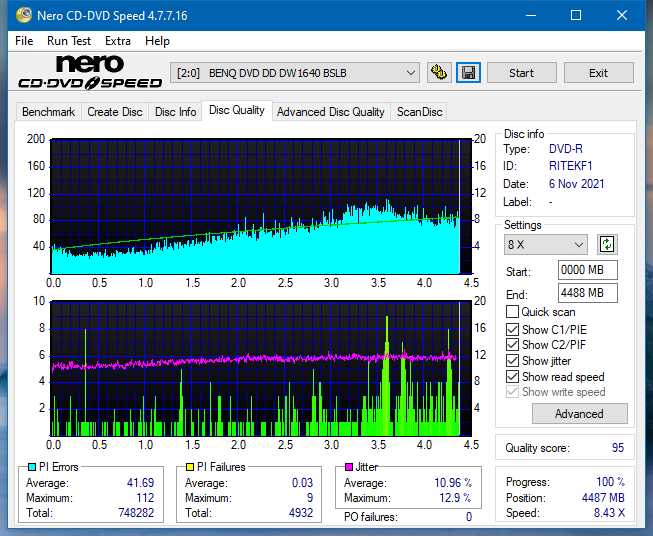This screenshot has width=653, height=536.
Task: Click the Quality score value 95
Action: coord(618,448)
